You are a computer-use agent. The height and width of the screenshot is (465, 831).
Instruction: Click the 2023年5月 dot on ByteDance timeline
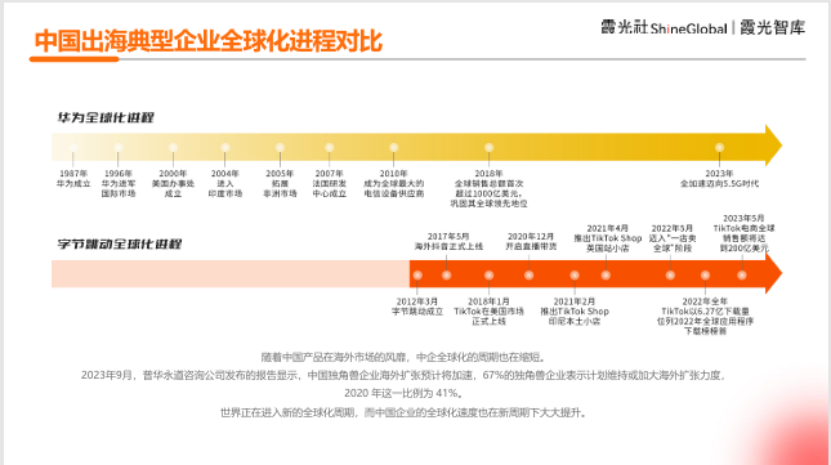coord(742,275)
